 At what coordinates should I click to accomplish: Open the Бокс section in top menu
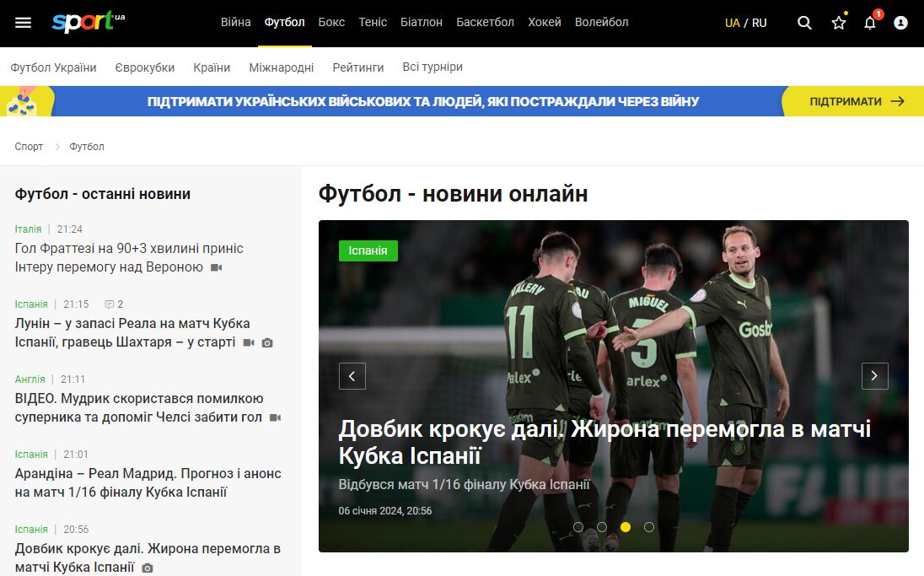pyautogui.click(x=331, y=22)
